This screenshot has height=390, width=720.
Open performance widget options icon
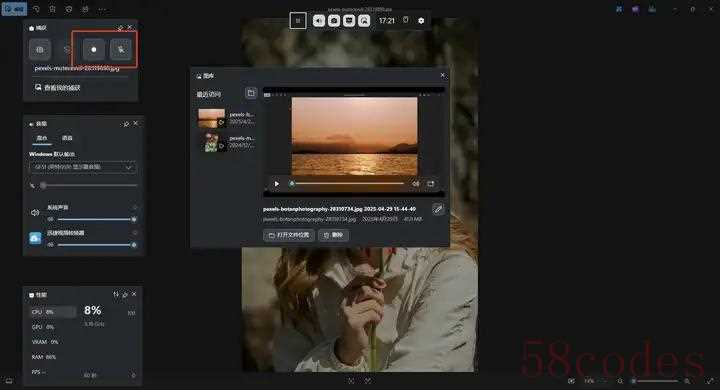coord(116,294)
